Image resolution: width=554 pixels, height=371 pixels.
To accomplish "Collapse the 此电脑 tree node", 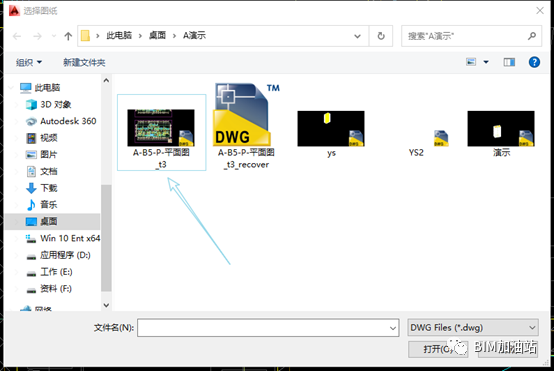I will point(11,87).
